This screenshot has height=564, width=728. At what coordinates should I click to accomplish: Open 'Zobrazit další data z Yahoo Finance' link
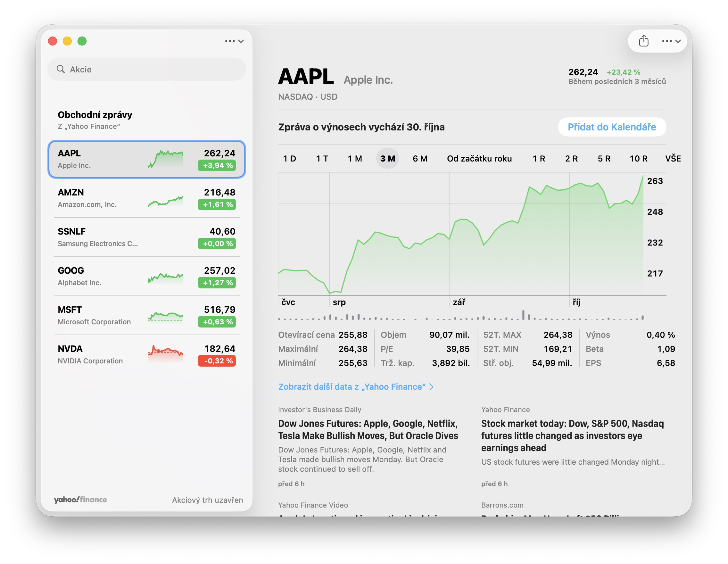[352, 387]
